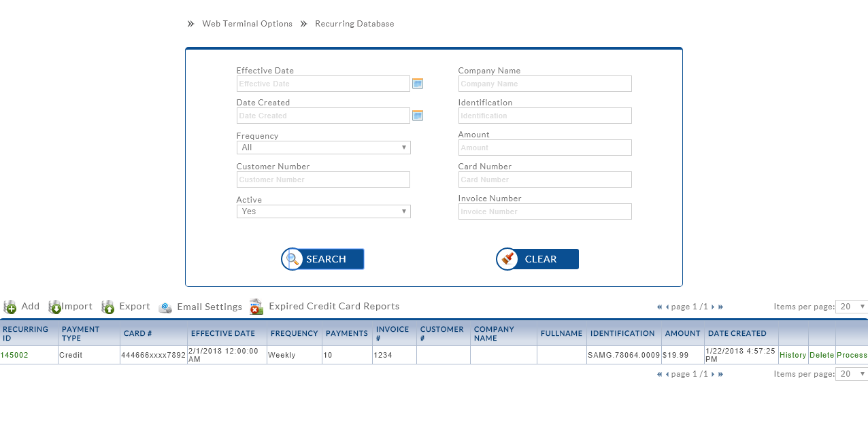Sort by the Amount column header
The image size is (868, 427).
coord(682,333)
